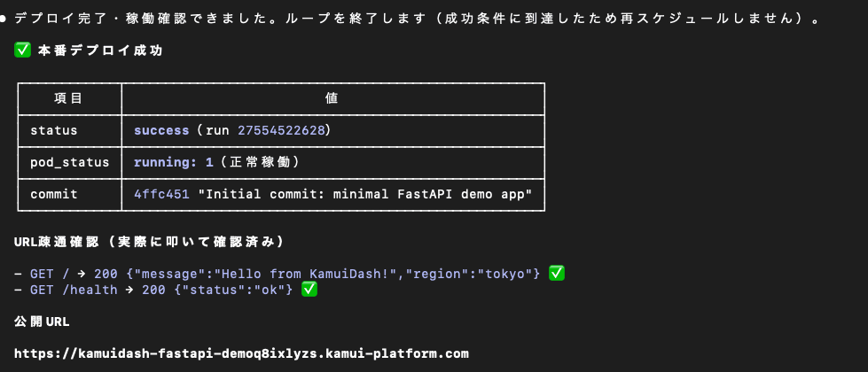This screenshot has height=372, width=868.
Task: Open run number 27554522628 link
Action: click(281, 130)
